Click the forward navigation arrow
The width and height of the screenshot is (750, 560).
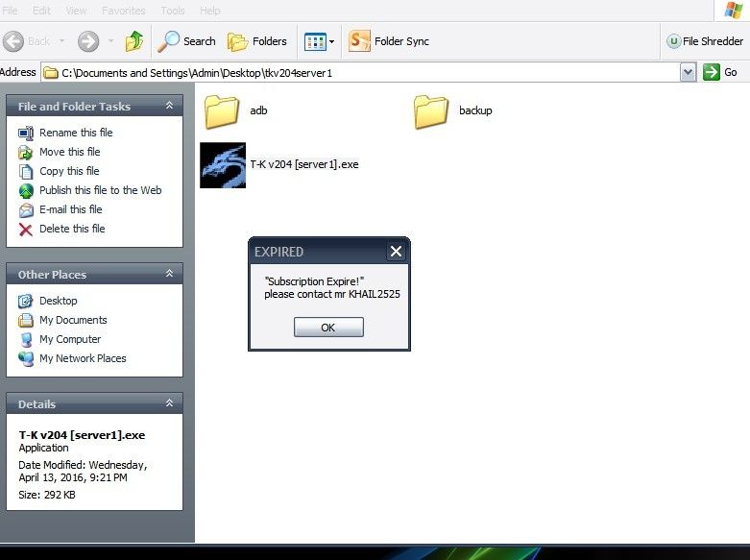point(88,41)
